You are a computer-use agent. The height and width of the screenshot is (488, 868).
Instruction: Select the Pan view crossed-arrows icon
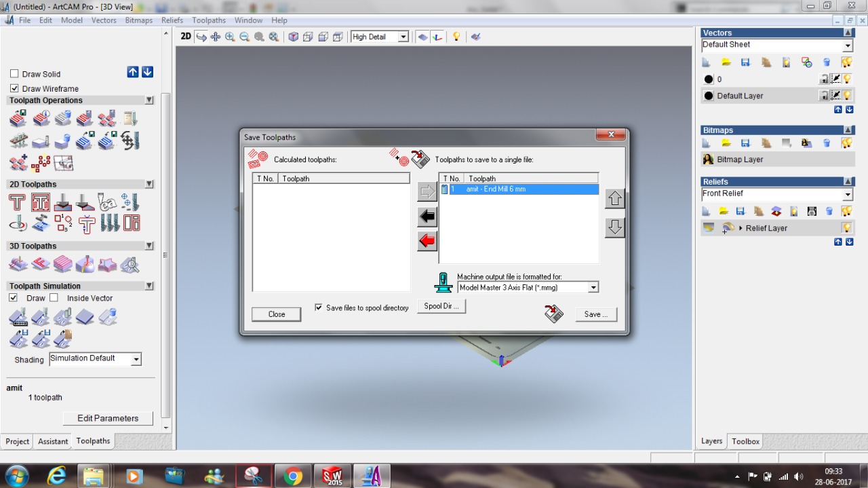click(x=216, y=37)
